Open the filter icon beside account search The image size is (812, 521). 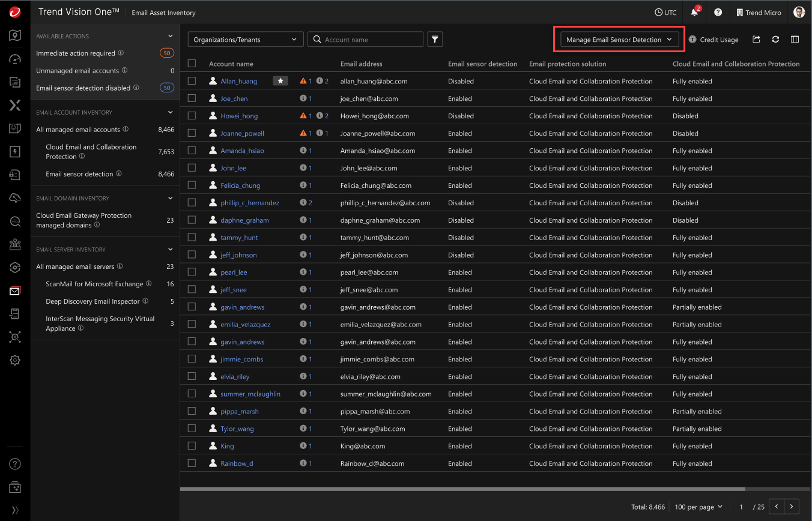pos(435,39)
